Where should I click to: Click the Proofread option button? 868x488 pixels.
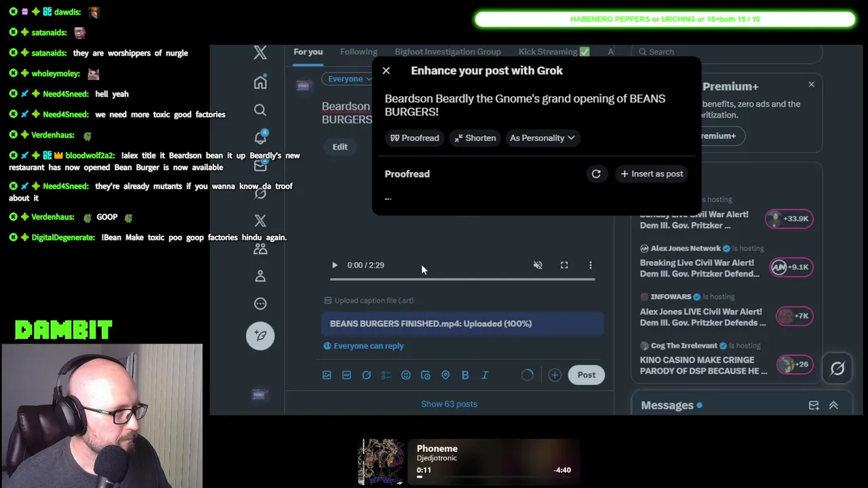tap(414, 138)
